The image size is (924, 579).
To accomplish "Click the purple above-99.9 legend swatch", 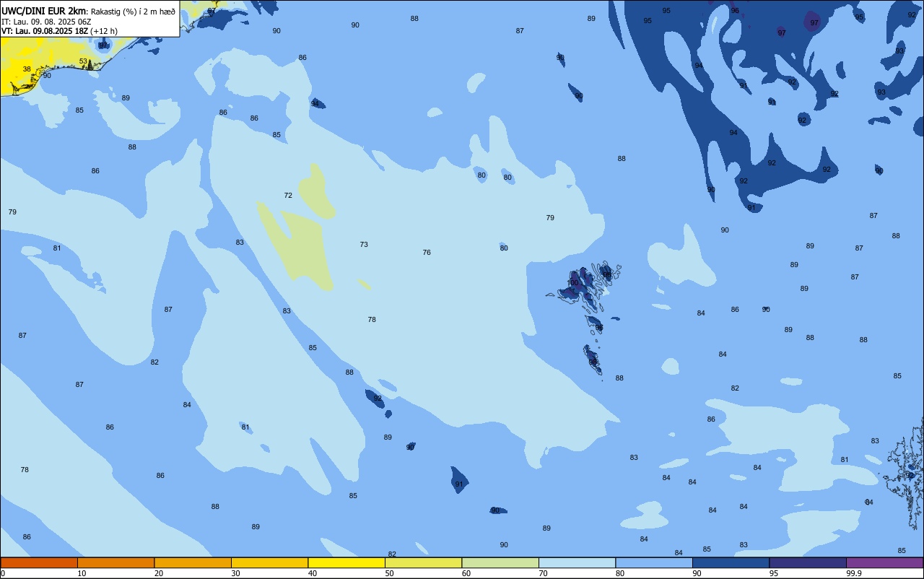I will [x=884, y=562].
